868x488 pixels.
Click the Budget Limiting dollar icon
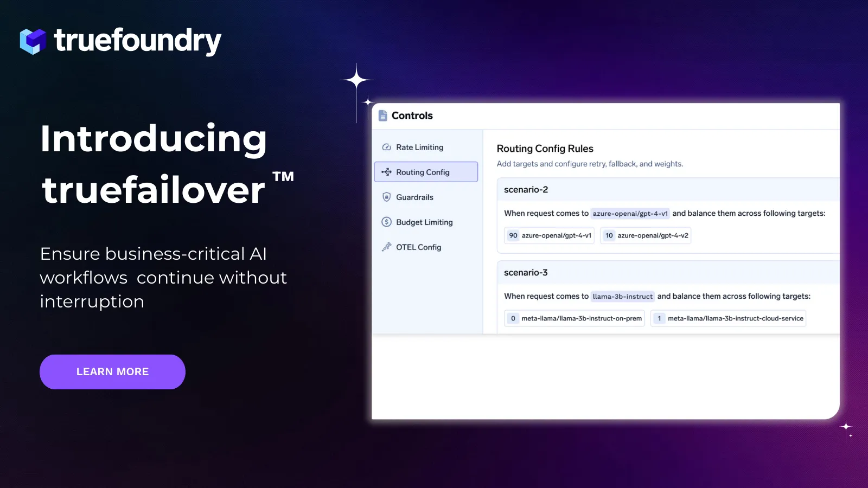(387, 222)
